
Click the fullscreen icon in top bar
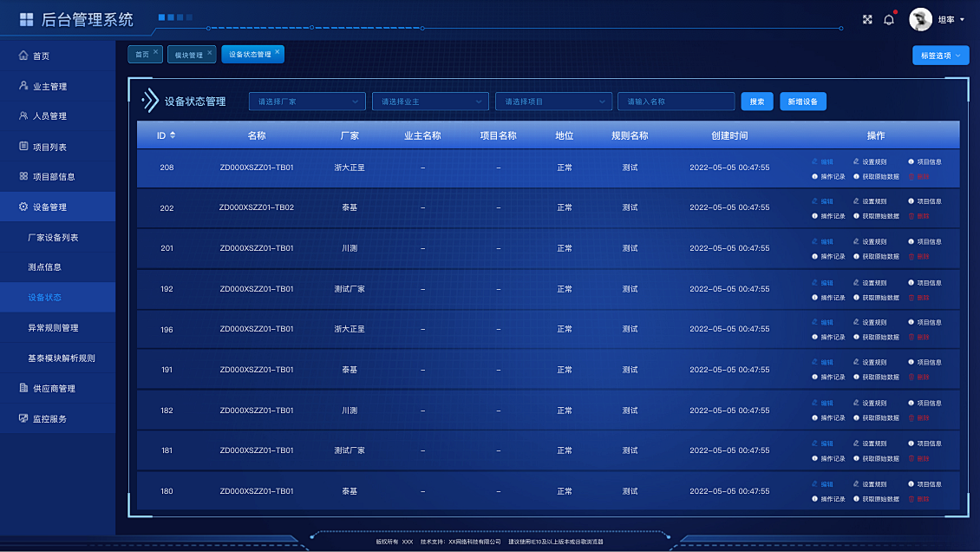point(867,20)
